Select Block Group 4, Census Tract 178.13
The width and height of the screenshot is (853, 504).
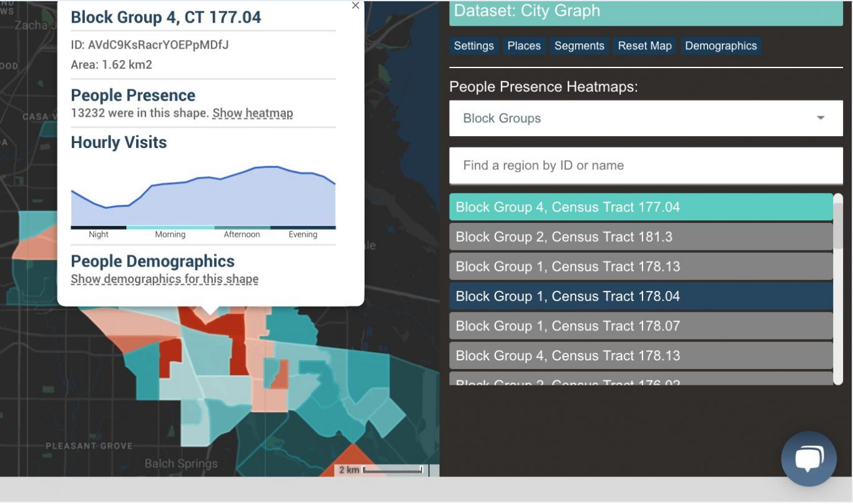[x=641, y=355]
